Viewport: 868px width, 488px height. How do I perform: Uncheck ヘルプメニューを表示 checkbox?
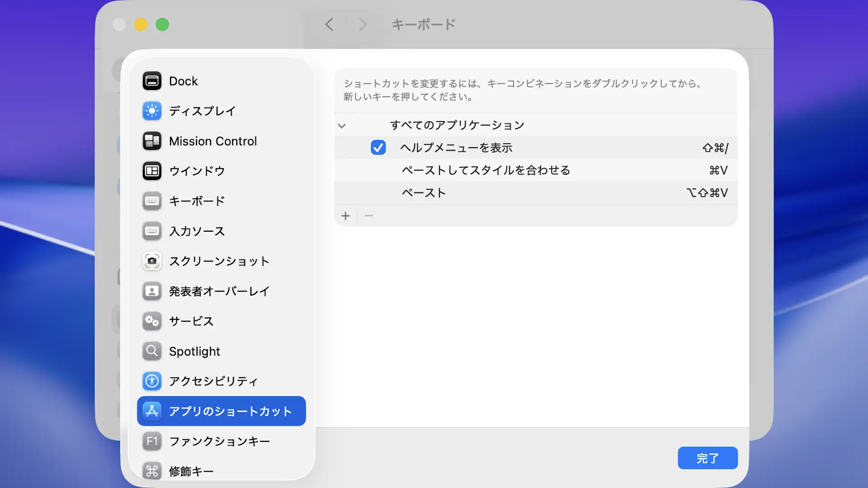click(378, 148)
